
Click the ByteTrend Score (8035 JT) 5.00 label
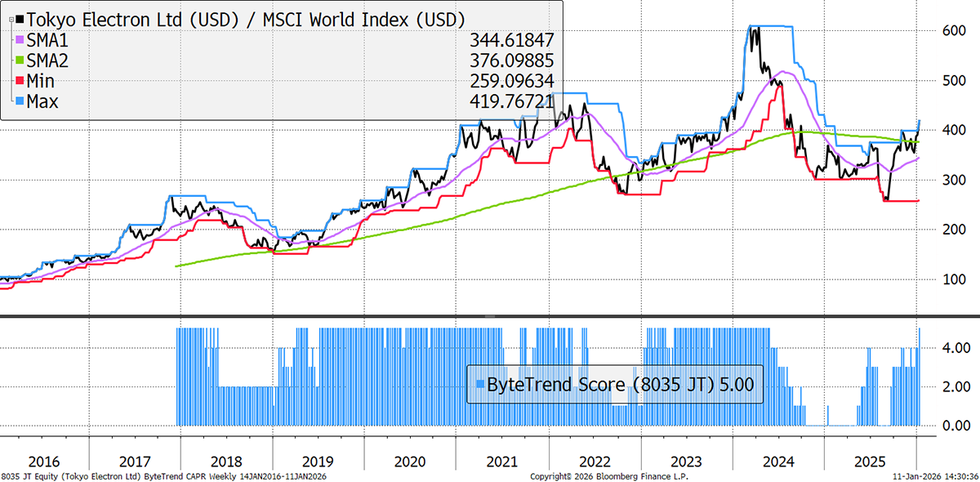pos(620,383)
